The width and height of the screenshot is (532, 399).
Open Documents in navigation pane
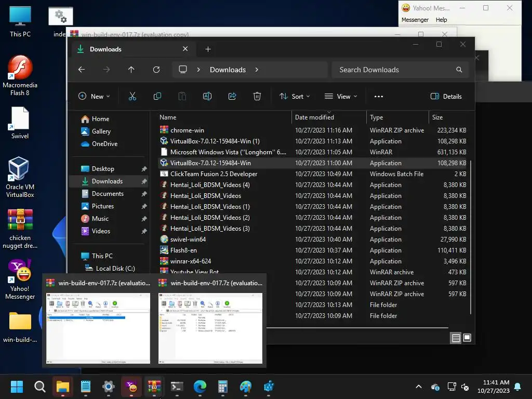tap(108, 194)
